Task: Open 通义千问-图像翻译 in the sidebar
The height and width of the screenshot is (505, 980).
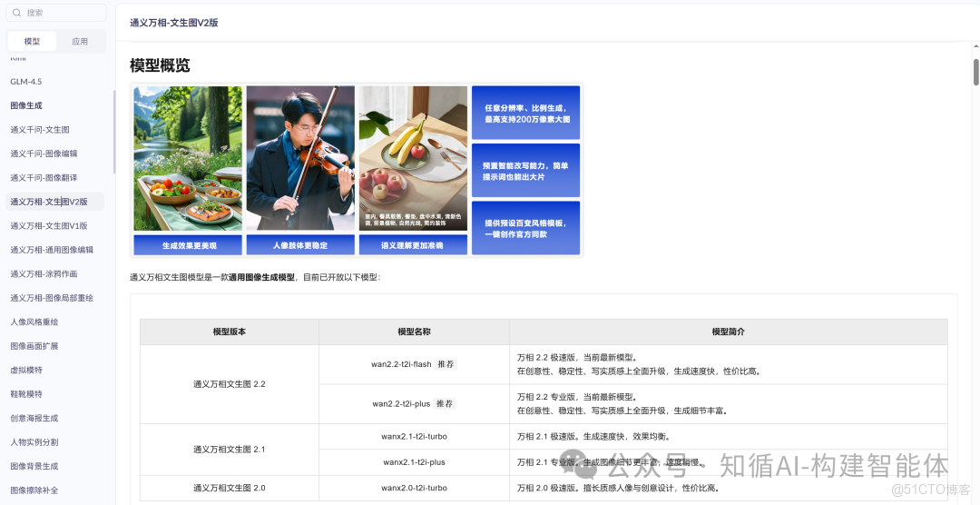Action: pyautogui.click(x=44, y=178)
